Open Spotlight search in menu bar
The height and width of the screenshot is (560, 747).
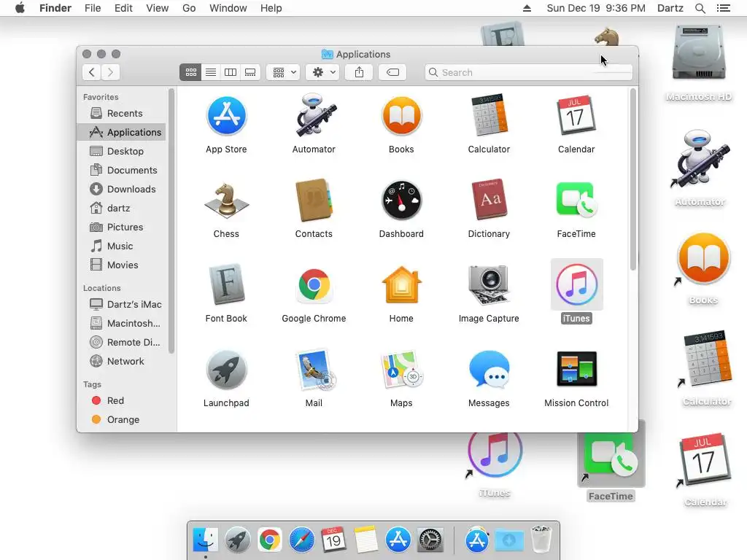coord(700,8)
